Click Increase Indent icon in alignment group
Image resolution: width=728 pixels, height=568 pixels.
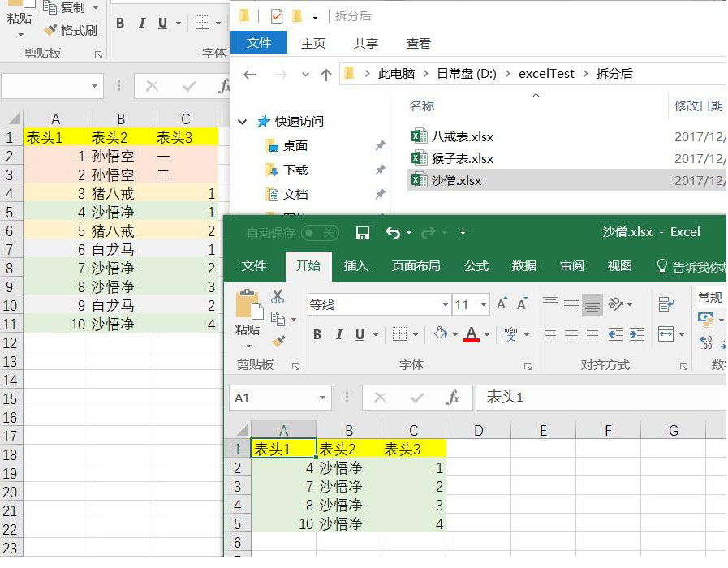tap(637, 333)
